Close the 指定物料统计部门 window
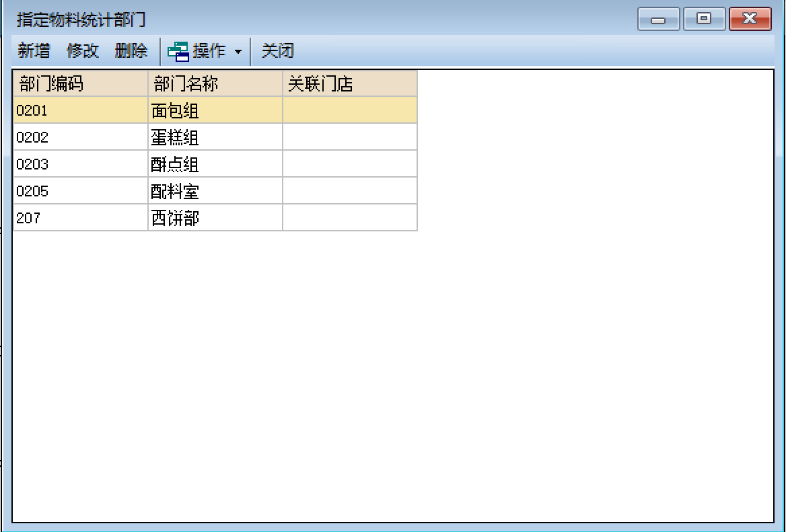 click(x=750, y=19)
